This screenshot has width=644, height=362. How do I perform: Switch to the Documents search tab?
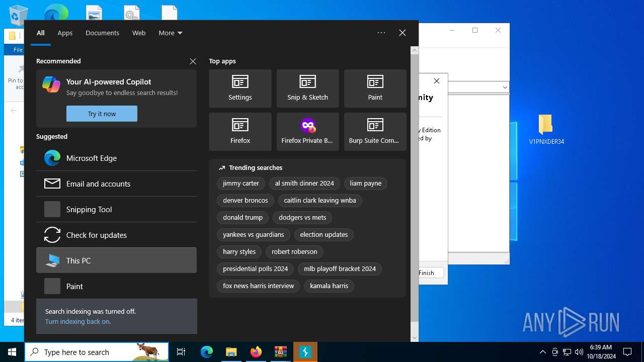pyautogui.click(x=102, y=33)
